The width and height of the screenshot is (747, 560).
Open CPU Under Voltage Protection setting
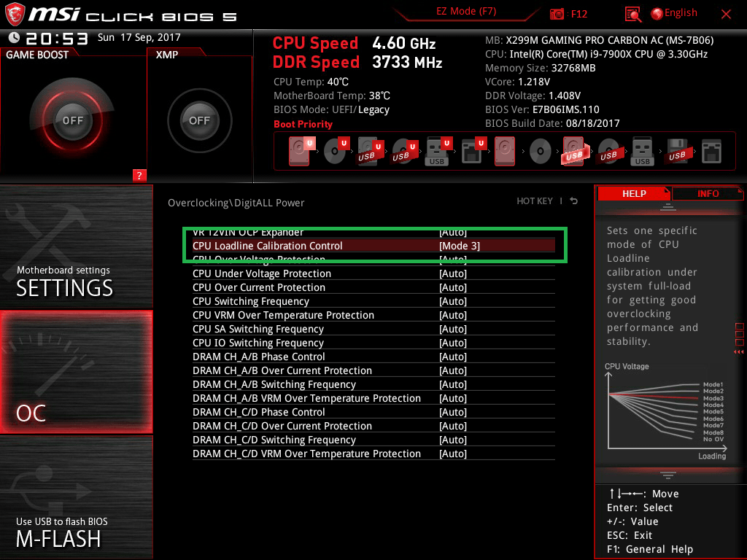click(x=373, y=273)
